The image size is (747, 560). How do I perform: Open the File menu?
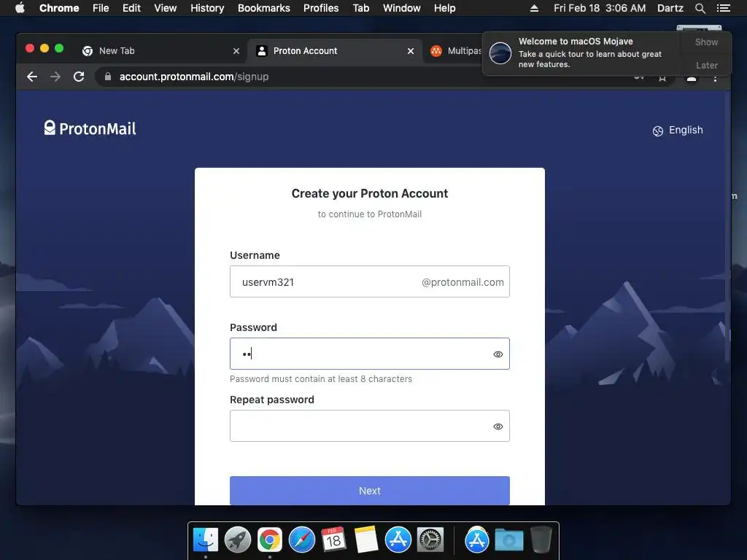101,8
